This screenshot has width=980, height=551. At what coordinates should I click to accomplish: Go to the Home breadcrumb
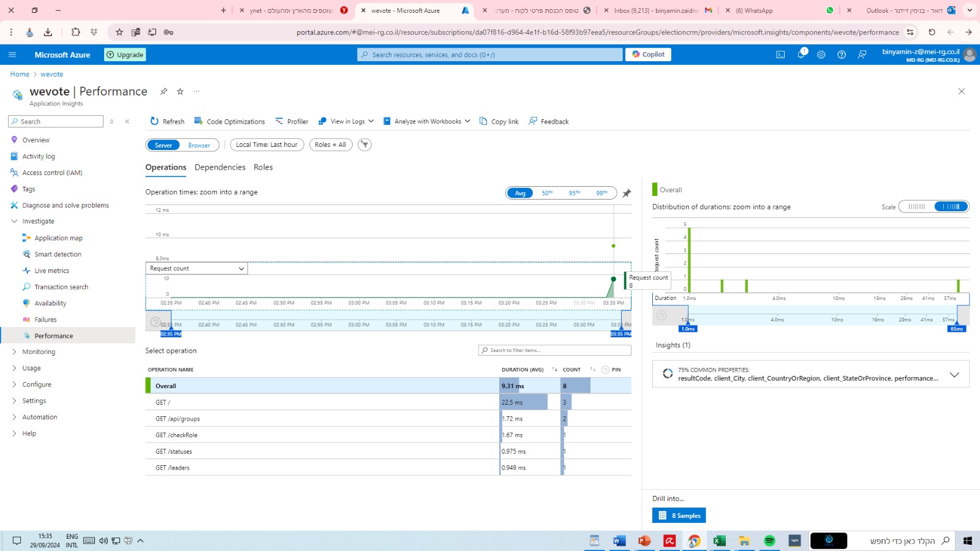coord(20,74)
